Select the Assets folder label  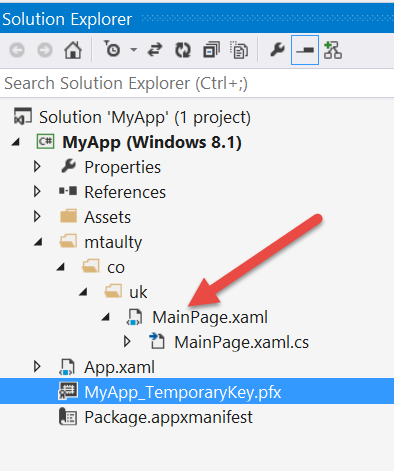click(x=107, y=217)
